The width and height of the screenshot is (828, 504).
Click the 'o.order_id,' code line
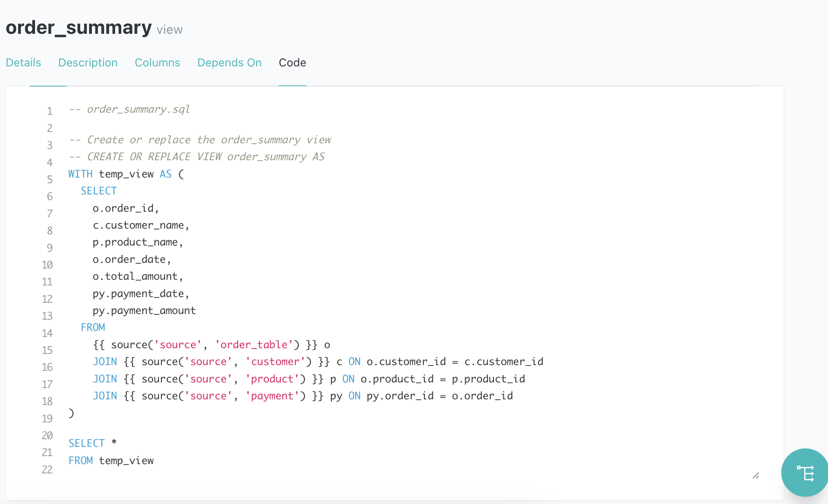[x=126, y=208]
